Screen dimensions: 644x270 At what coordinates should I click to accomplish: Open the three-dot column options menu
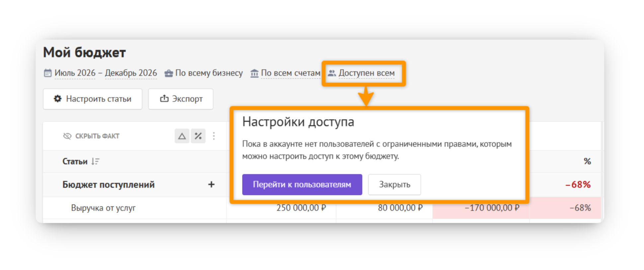pyautogui.click(x=214, y=136)
